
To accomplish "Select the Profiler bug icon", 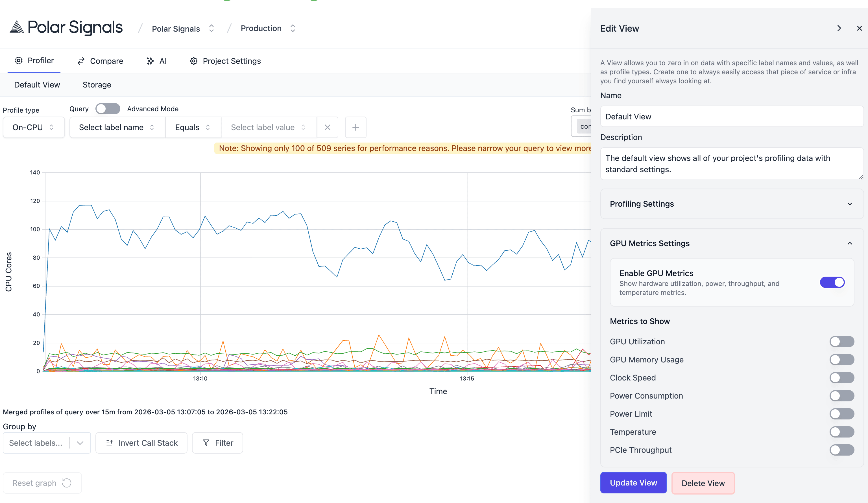I will tap(19, 61).
